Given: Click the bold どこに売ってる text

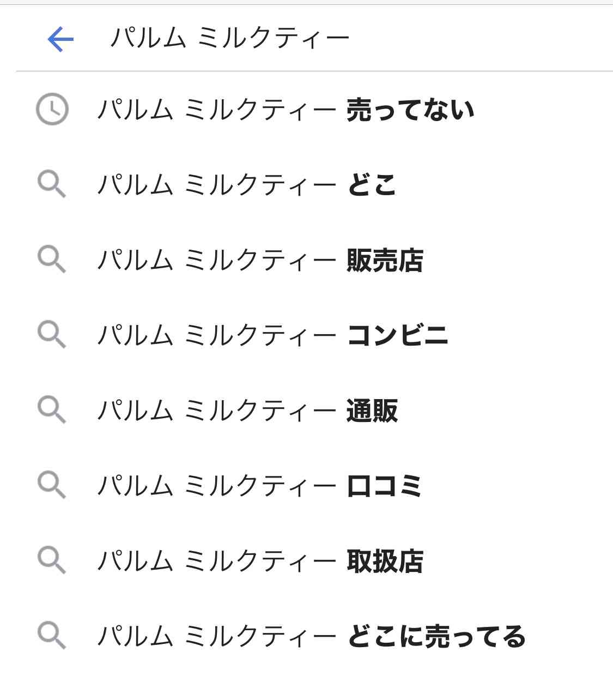Looking at the screenshot, I should pyautogui.click(x=436, y=636).
